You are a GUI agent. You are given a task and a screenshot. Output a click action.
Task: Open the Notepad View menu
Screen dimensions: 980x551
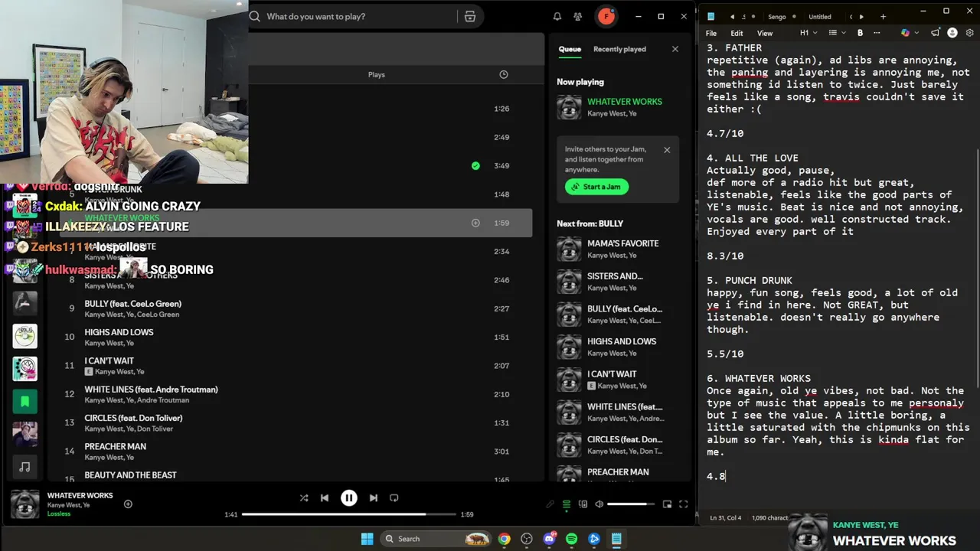tap(765, 33)
